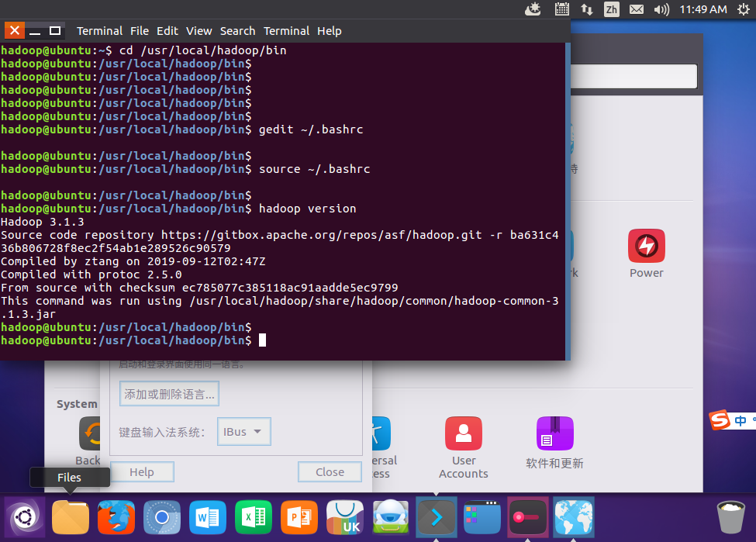Open the network indicator in top panel
The image size is (756, 542).
point(587,9)
